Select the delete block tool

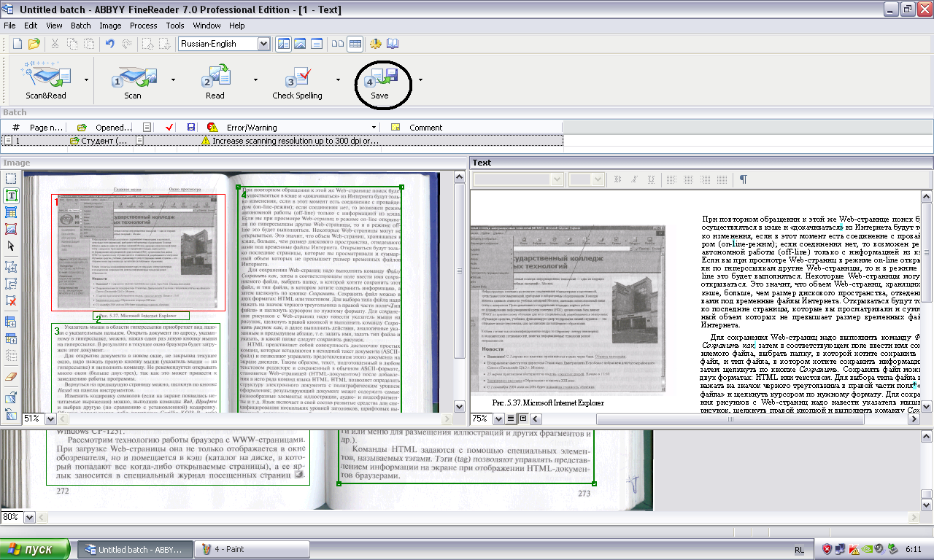(11, 300)
